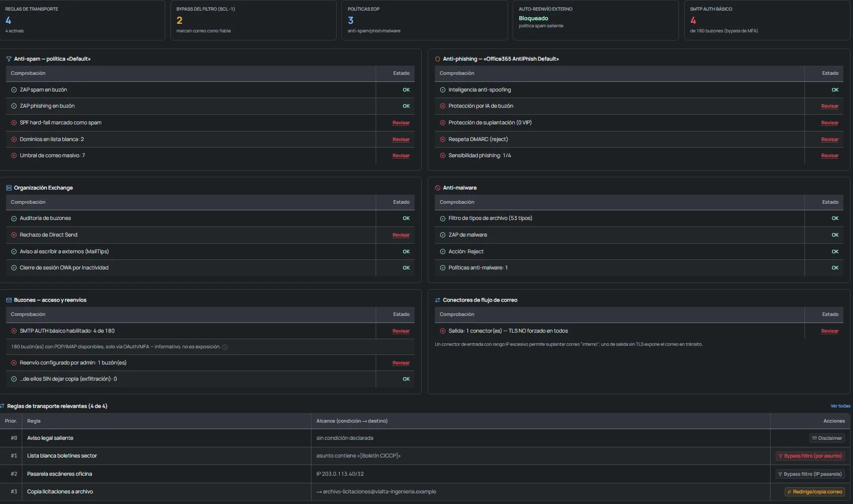Click the check icon for Auditoría de buzones

coord(14,218)
